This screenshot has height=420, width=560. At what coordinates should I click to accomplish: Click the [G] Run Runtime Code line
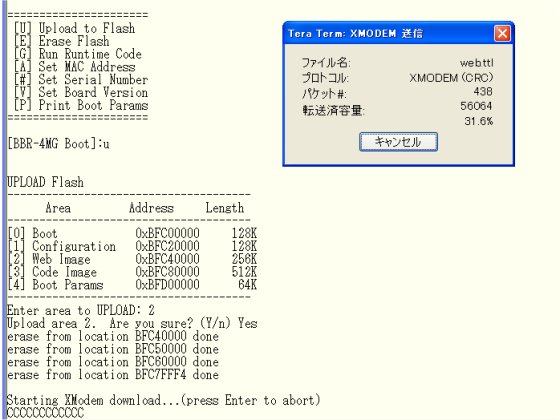click(78, 54)
